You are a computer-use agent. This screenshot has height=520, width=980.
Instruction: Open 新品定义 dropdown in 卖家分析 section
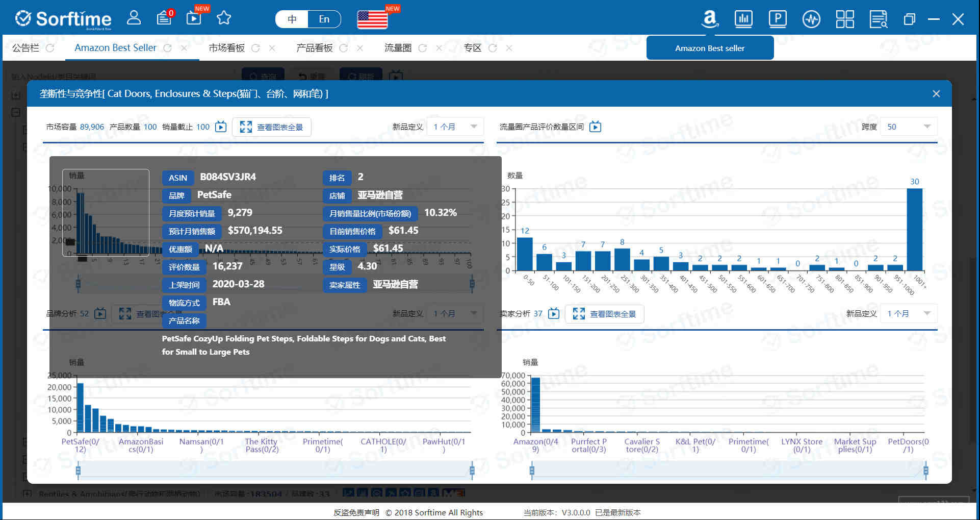tap(909, 313)
